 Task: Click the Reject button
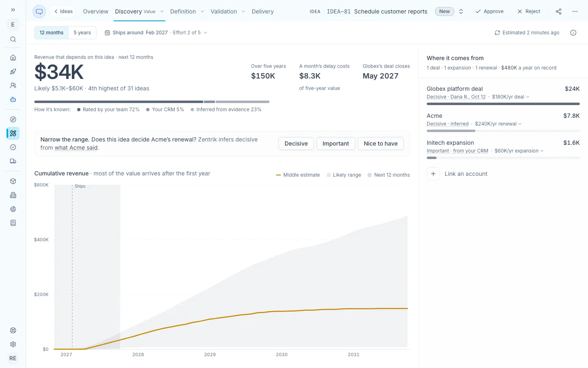(529, 11)
